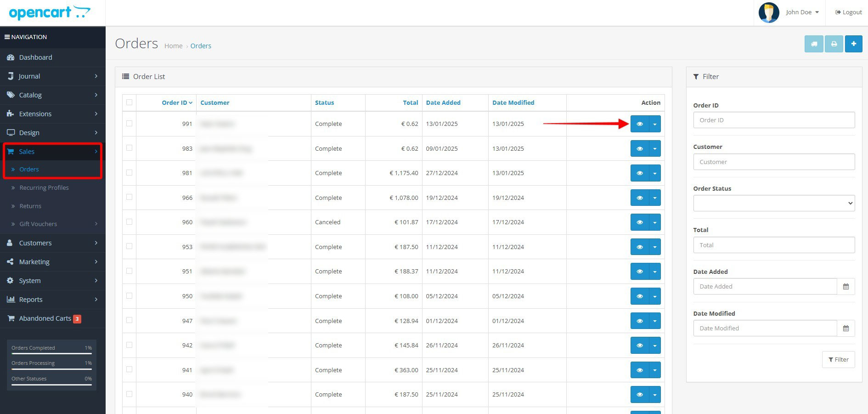Open John Doe's profile avatar

(769, 12)
